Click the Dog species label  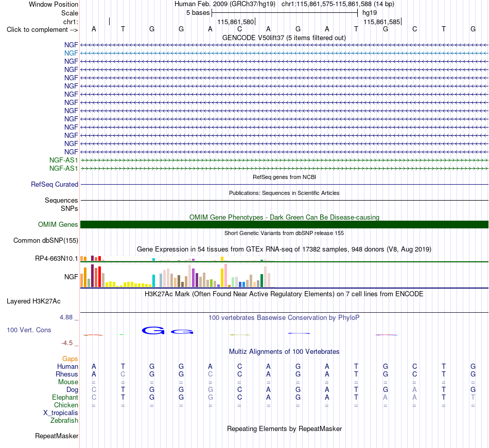coord(73,390)
